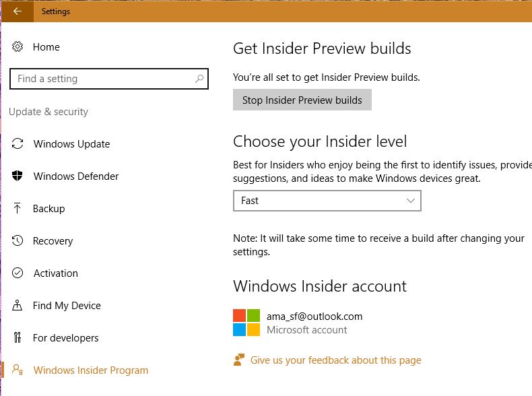Open the Windows Insider Program section

[x=91, y=370]
